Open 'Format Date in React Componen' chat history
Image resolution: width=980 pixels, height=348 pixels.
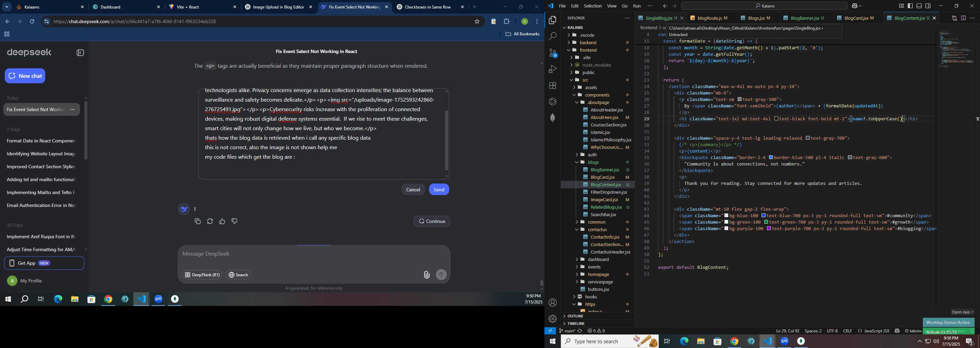(41, 141)
